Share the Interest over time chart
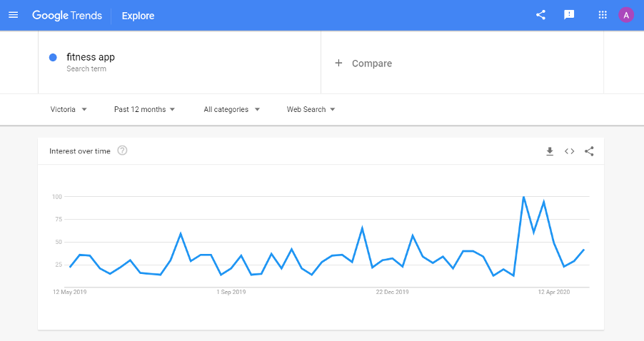 point(589,151)
